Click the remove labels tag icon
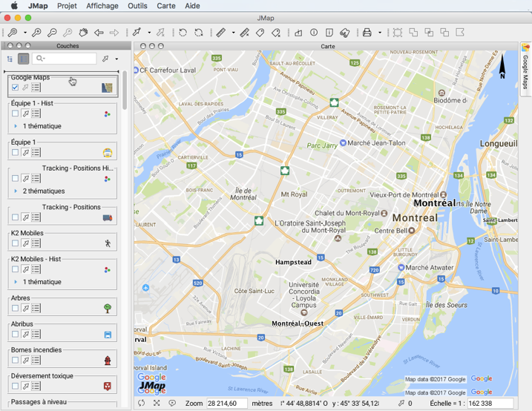This screenshot has height=411, width=532. [276, 33]
